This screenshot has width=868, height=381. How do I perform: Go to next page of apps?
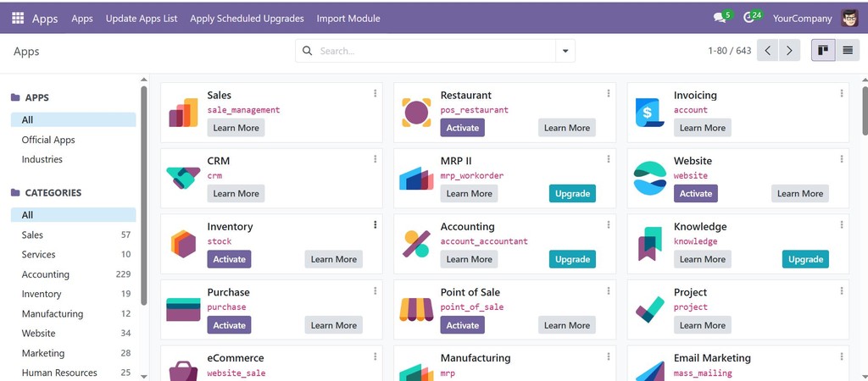click(x=789, y=50)
